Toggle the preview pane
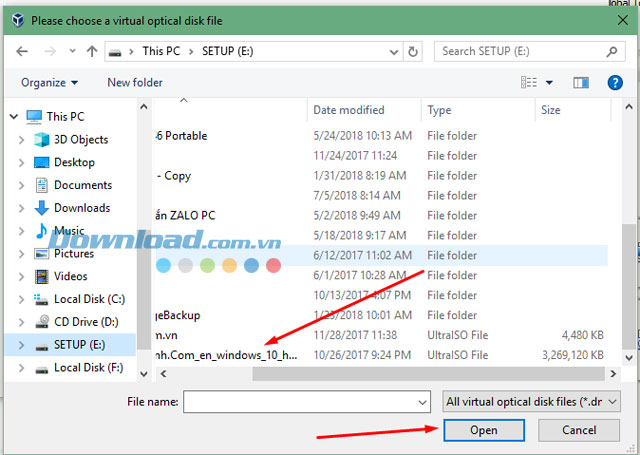 coord(580,83)
